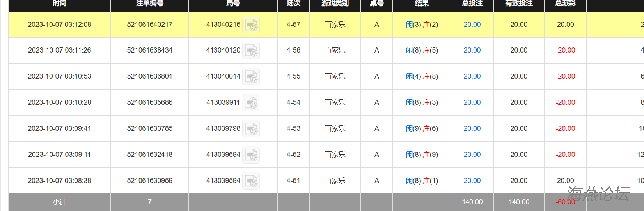Click timestamp 2023-10-07 03:09:11
The image size is (644, 211).
pos(60,155)
